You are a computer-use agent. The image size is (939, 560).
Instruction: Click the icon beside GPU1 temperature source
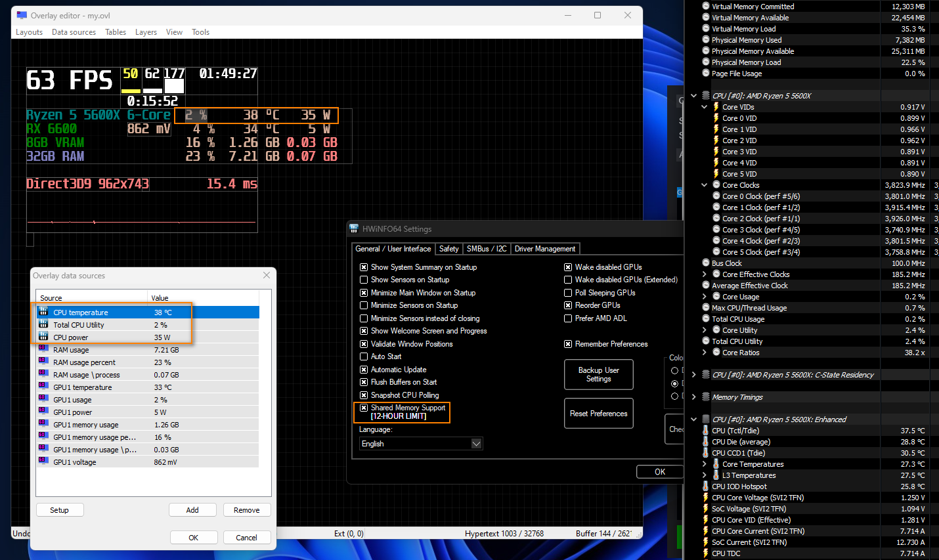(43, 387)
